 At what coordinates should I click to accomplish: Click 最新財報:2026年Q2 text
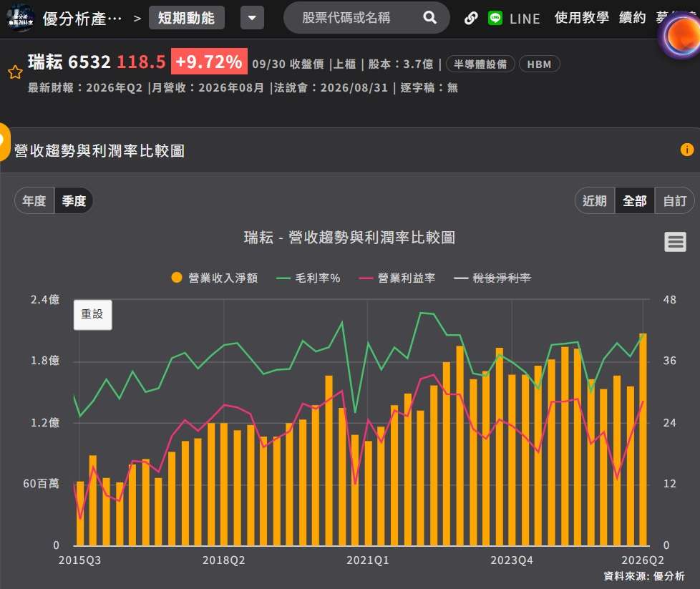[x=85, y=87]
